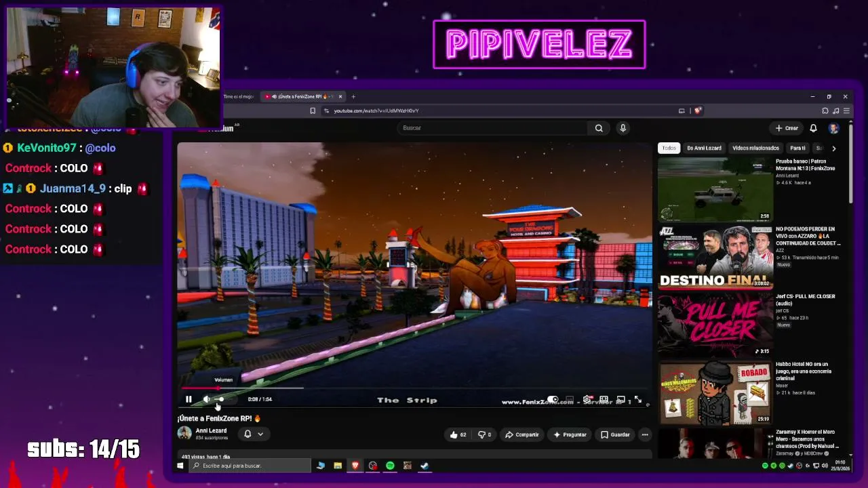The height and width of the screenshot is (488, 868).
Task: Open the Habbo Hotel video thumbnail
Action: point(715,392)
